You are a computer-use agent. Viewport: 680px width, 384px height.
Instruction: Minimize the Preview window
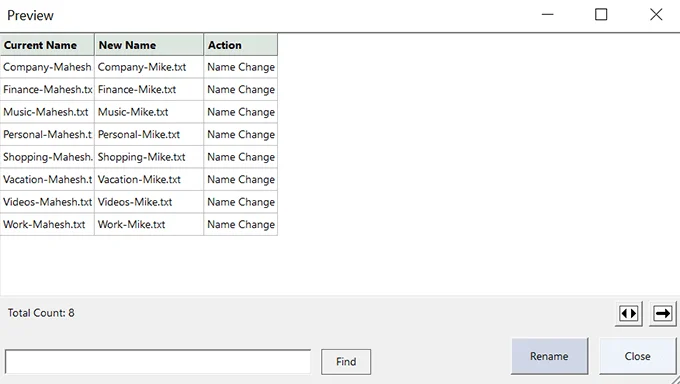coord(548,15)
